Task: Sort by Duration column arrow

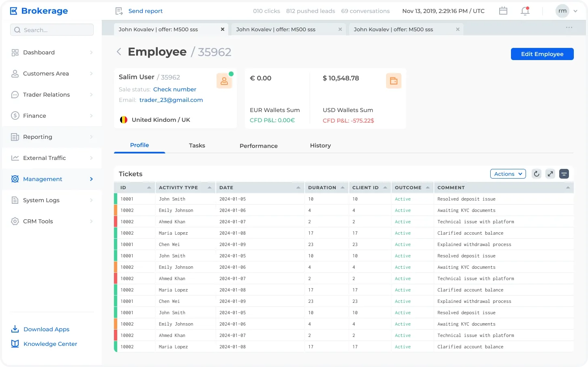Action: coord(342,188)
